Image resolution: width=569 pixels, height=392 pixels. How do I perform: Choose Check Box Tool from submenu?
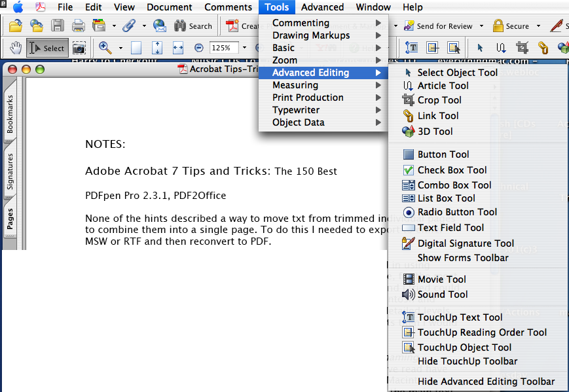click(452, 170)
